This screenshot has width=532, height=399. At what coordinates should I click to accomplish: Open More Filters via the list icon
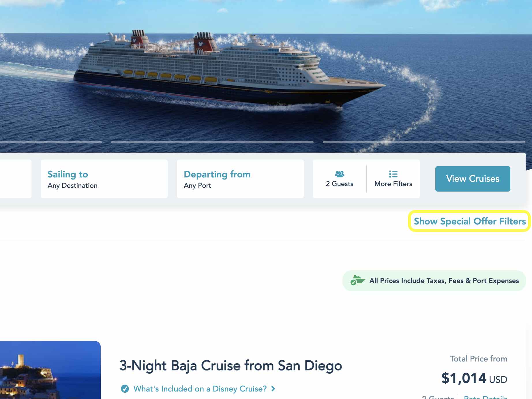393,174
